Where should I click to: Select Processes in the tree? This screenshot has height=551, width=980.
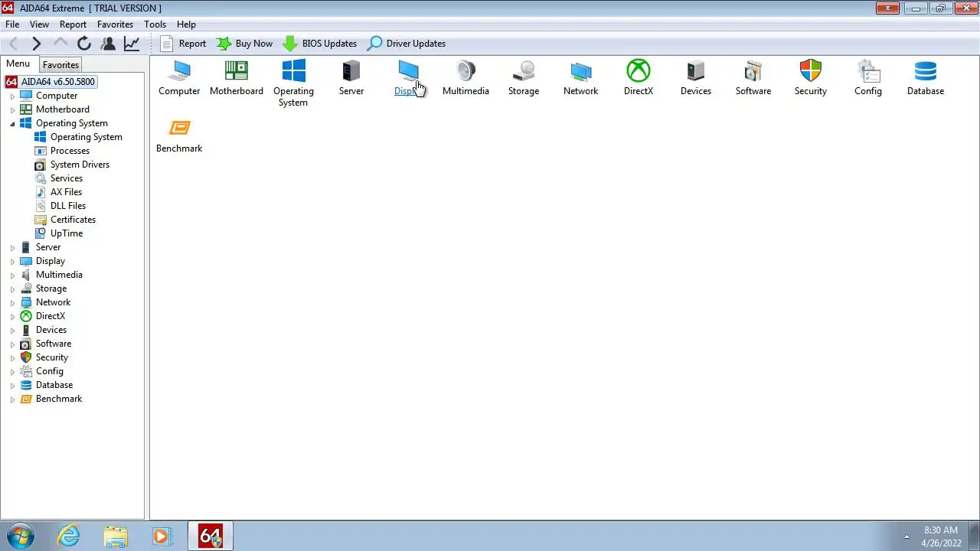click(x=70, y=151)
